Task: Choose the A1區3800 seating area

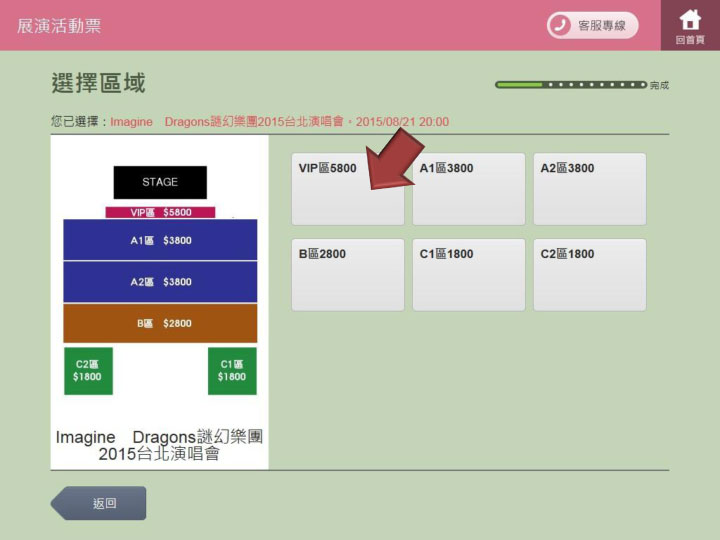Action: tap(469, 189)
